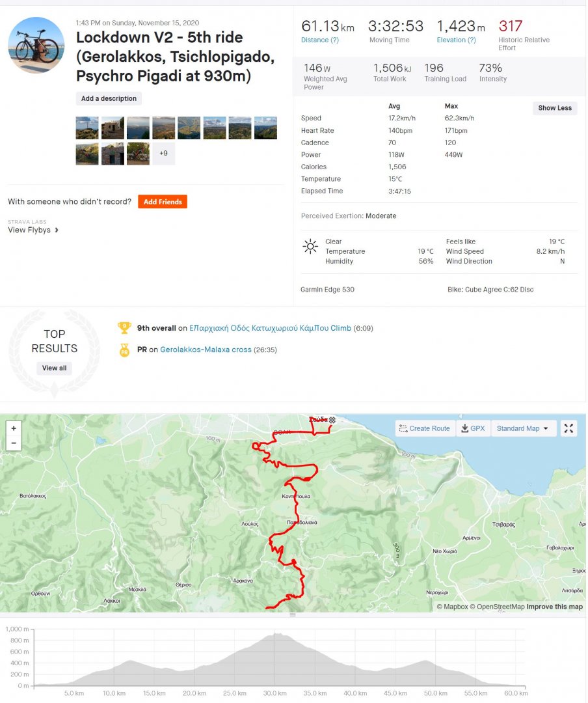Image resolution: width=588 pixels, height=703 pixels.
Task: Download the GPX file
Action: tap(473, 428)
